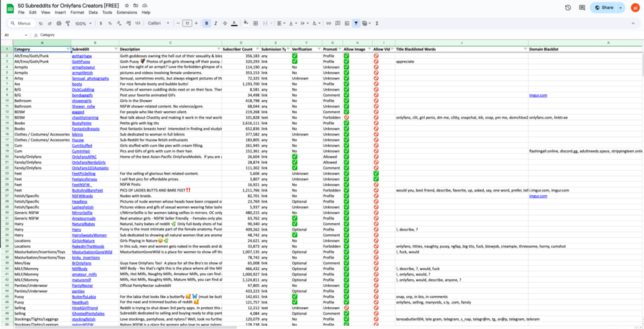
Task: Open Name box A1 dropdown
Action: [26, 35]
